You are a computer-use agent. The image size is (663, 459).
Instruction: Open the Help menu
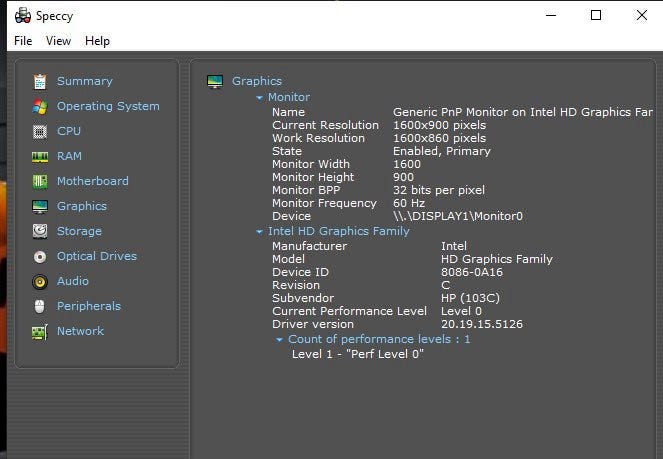pyautogui.click(x=97, y=41)
